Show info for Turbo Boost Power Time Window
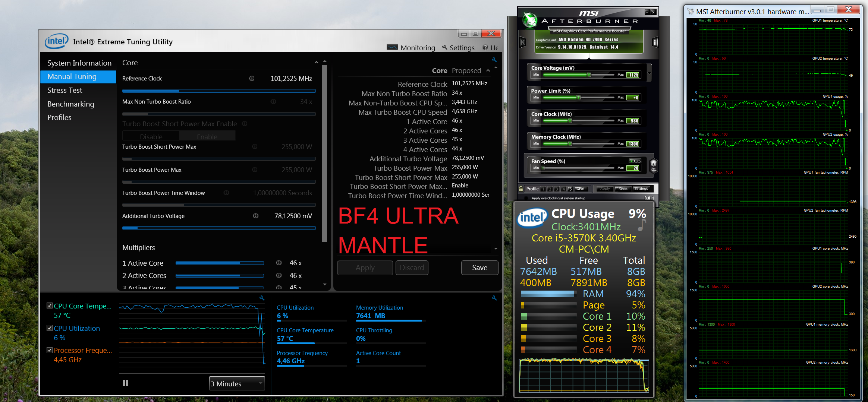 226,193
